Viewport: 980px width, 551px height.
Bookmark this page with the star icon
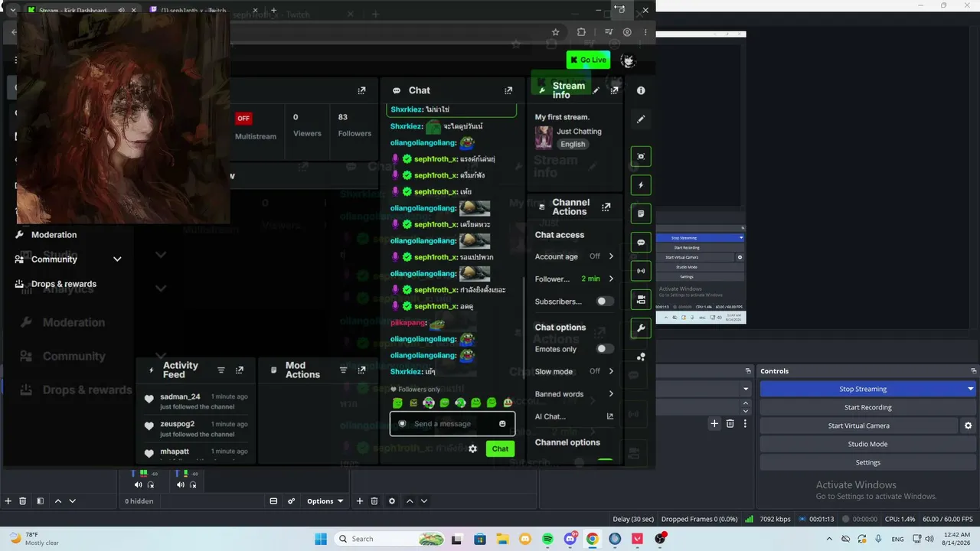click(556, 32)
